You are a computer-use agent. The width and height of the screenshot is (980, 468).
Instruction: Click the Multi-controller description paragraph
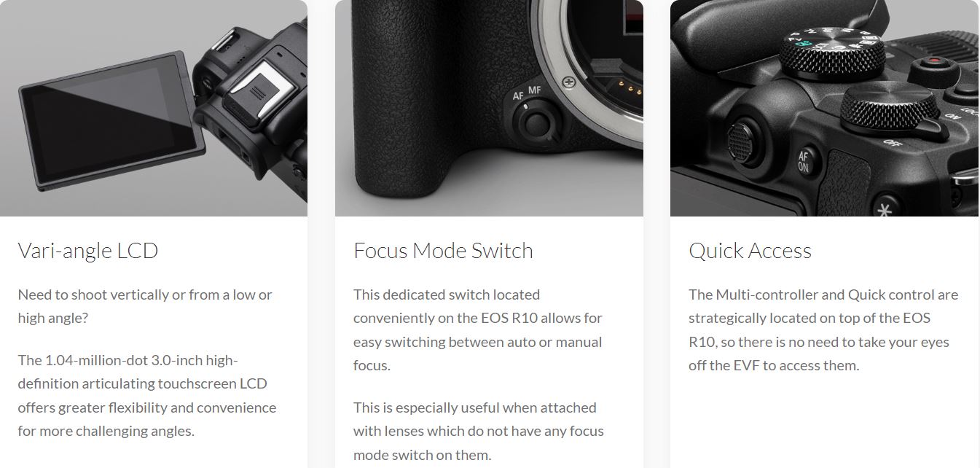(x=823, y=329)
